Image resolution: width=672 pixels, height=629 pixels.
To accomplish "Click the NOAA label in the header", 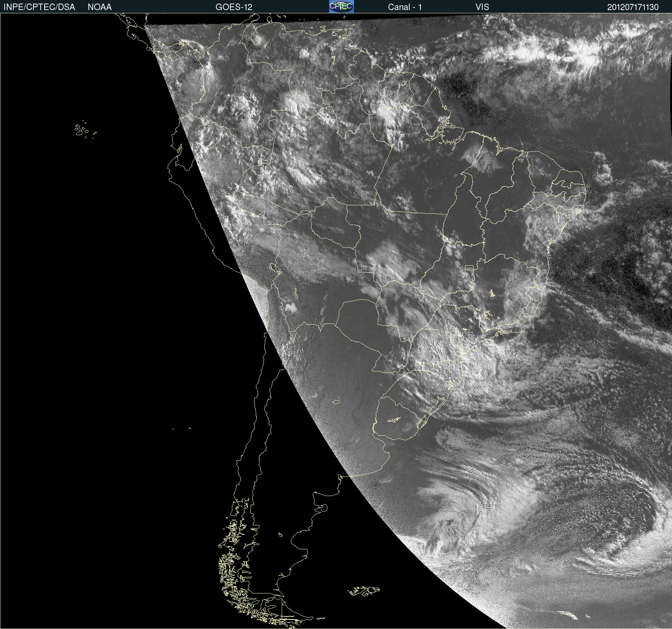I will pyautogui.click(x=100, y=7).
